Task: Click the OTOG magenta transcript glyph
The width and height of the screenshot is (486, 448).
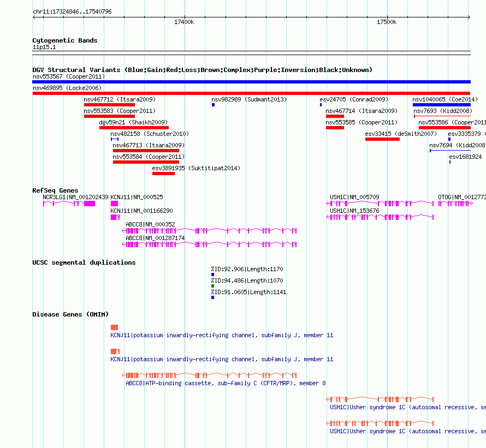Action: click(x=455, y=204)
